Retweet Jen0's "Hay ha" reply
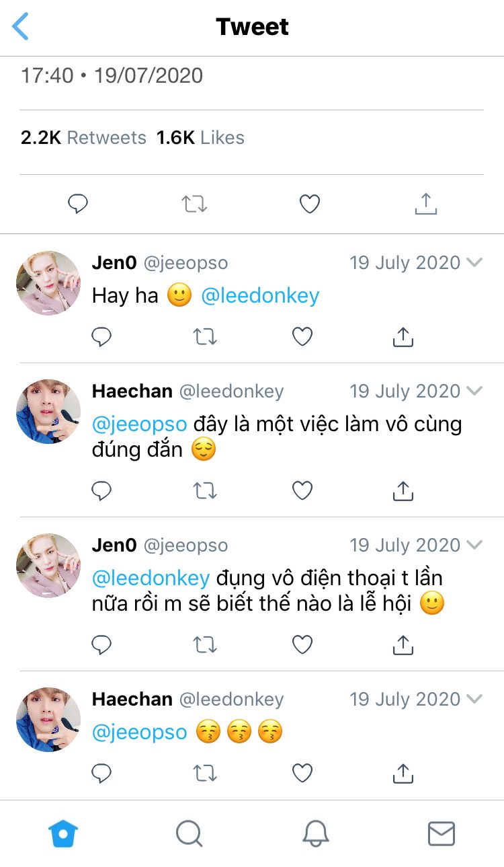Image resolution: width=504 pixels, height=867 pixels. tap(204, 336)
